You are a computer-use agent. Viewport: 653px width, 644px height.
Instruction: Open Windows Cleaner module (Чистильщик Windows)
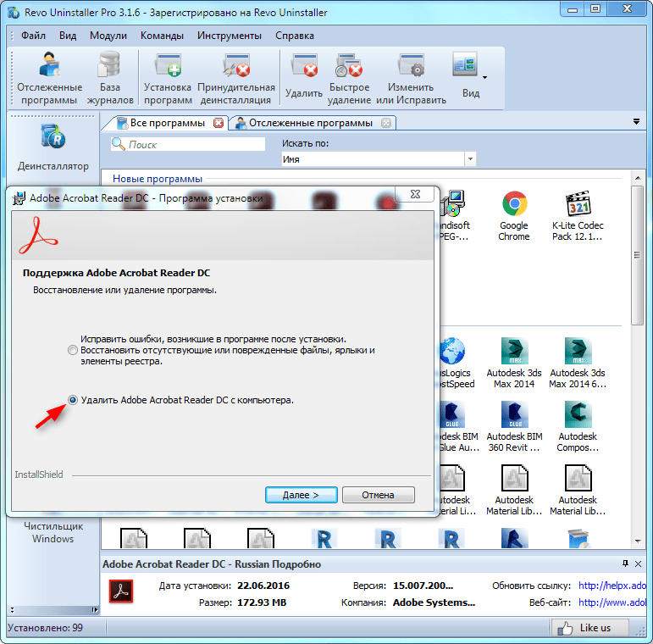[x=53, y=532]
